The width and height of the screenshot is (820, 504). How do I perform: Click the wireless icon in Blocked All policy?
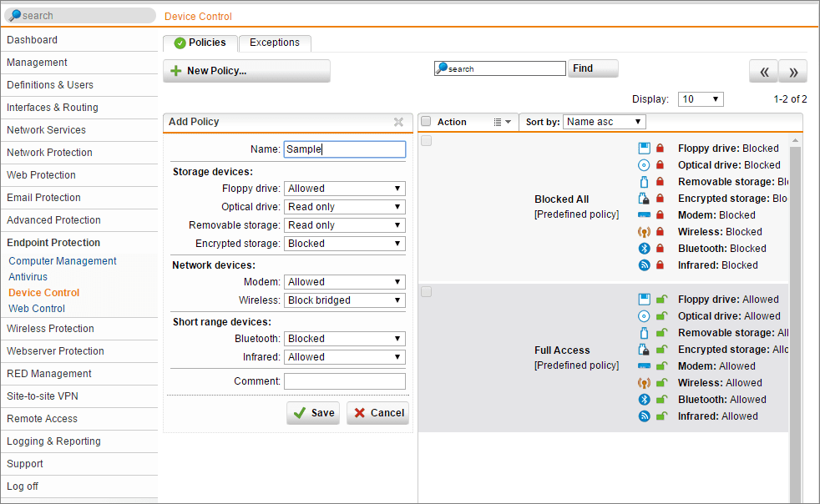(x=645, y=232)
